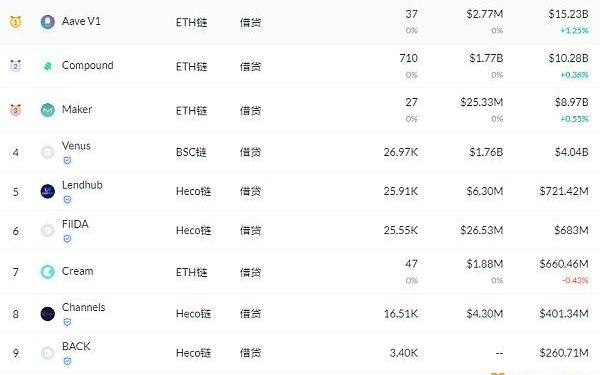
Task: Click the Aave V1 logo icon
Action: point(47,22)
